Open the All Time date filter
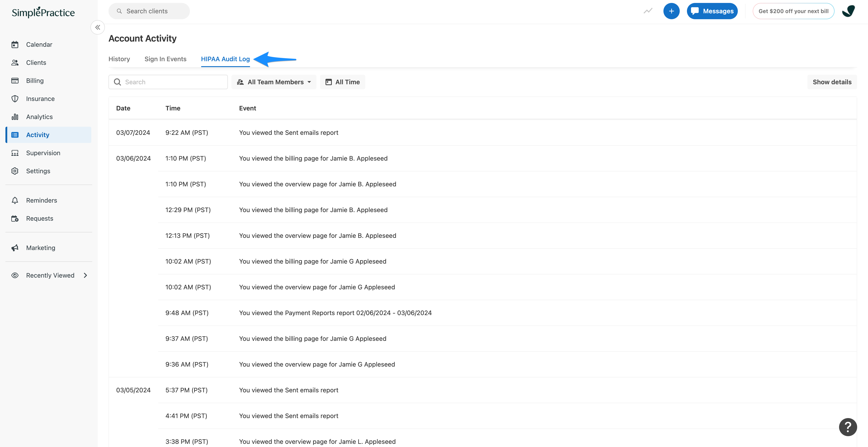The width and height of the screenshot is (868, 447). [342, 82]
